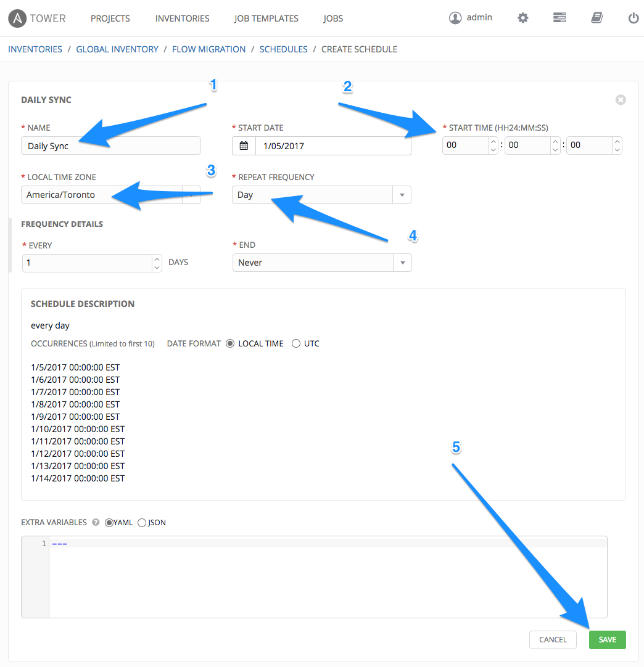Open the documentation book icon
This screenshot has width=644, height=667.
coord(597,18)
